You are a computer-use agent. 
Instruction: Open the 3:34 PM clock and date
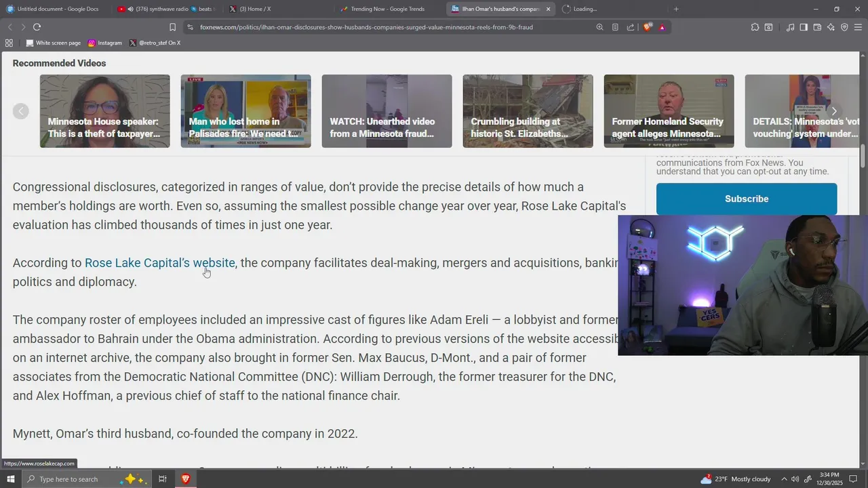click(x=831, y=479)
